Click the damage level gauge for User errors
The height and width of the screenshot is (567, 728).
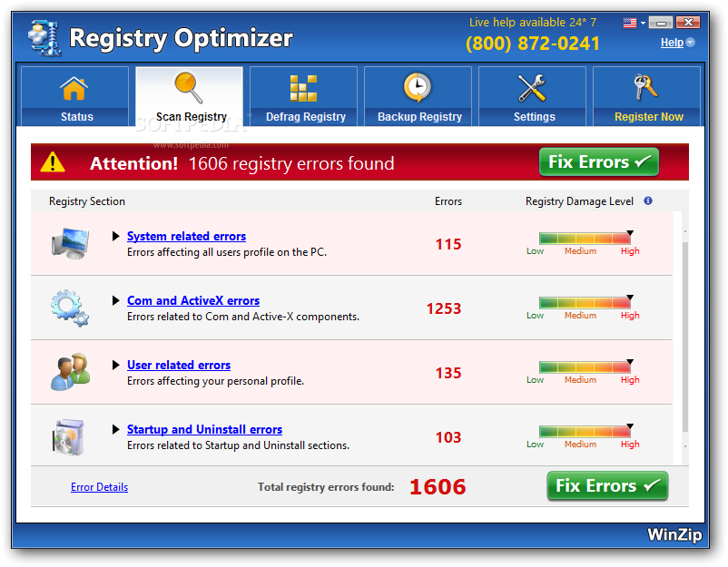click(x=585, y=367)
